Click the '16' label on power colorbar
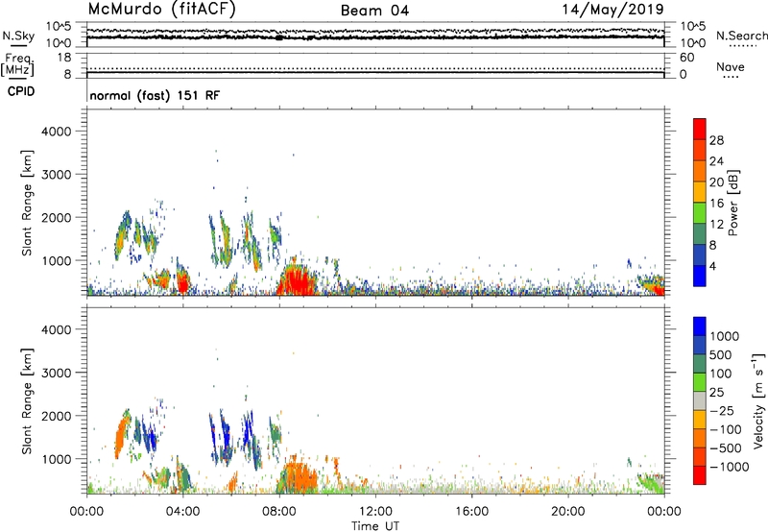This screenshot has width=768, height=532. [716, 204]
